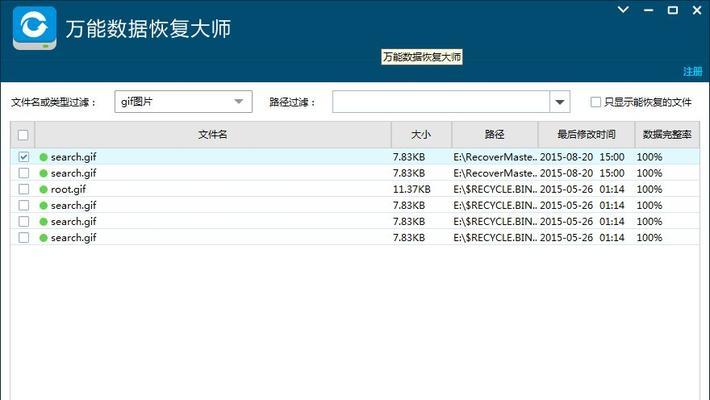Screen dimensions: 710x400
Task: Click the E:\$RECYCLE.BIN.. path of root.gif
Action: [495, 189]
